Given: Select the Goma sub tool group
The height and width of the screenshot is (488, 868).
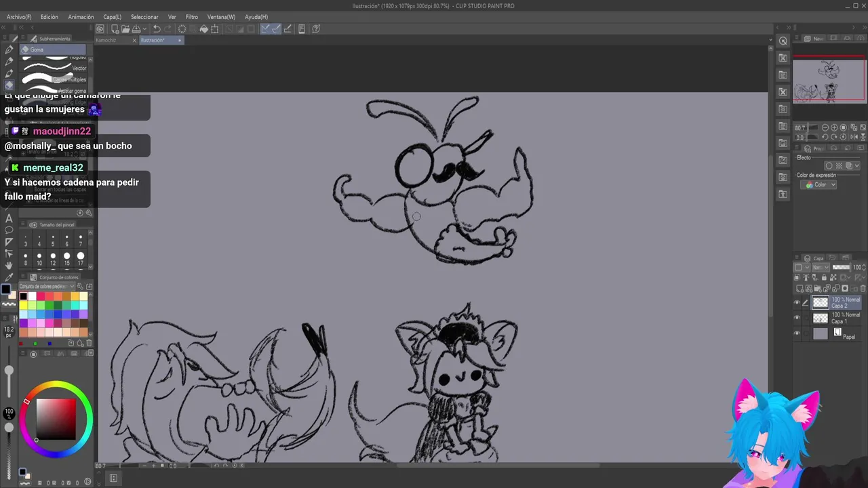Looking at the screenshot, I should point(53,49).
